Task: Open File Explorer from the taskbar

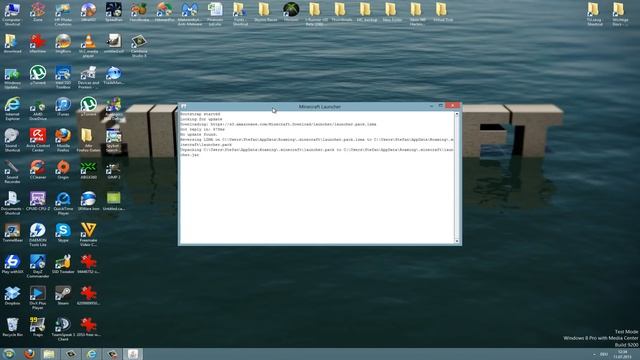Action: tap(49, 353)
